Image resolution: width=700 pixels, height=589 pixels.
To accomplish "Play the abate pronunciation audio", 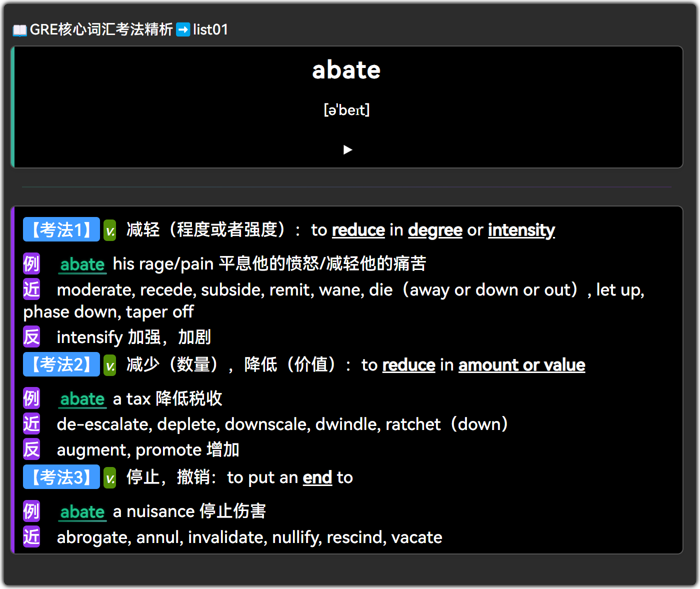I will [347, 150].
